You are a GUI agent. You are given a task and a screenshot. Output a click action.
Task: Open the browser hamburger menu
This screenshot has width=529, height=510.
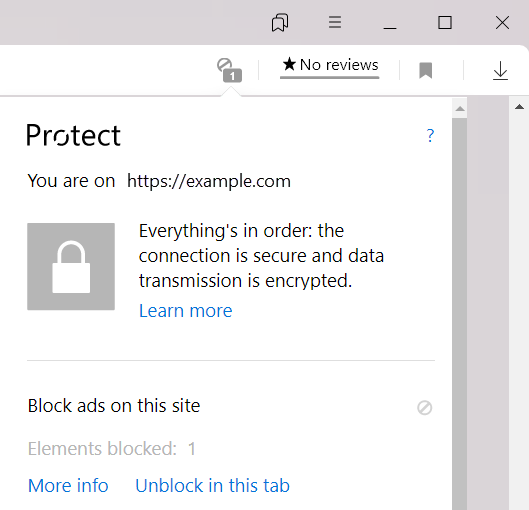pyautogui.click(x=335, y=22)
